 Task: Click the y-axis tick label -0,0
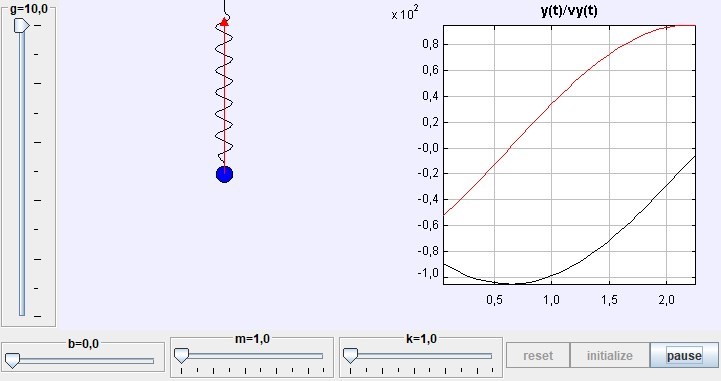click(428, 148)
